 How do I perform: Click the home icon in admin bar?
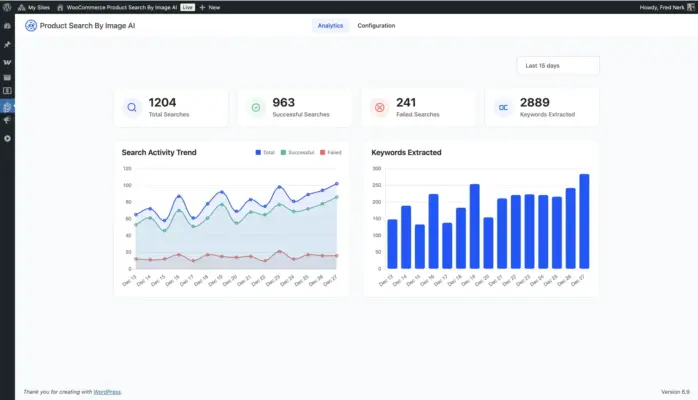[60, 7]
